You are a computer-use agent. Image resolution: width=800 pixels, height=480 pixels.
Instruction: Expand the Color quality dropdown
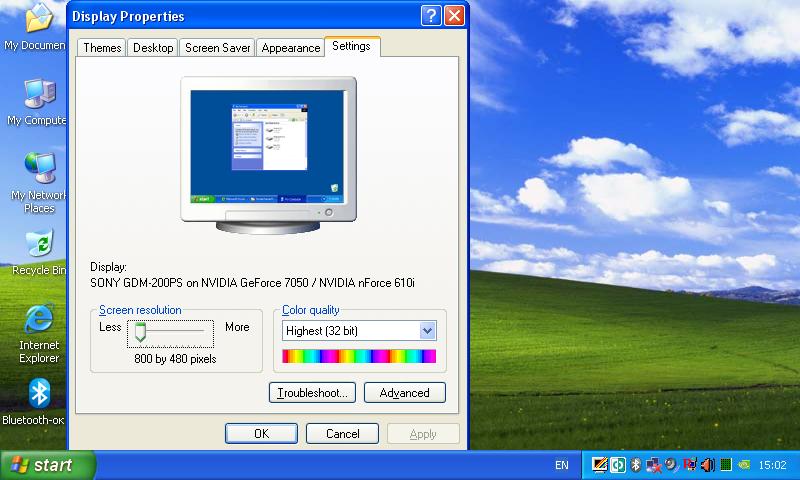(x=428, y=331)
